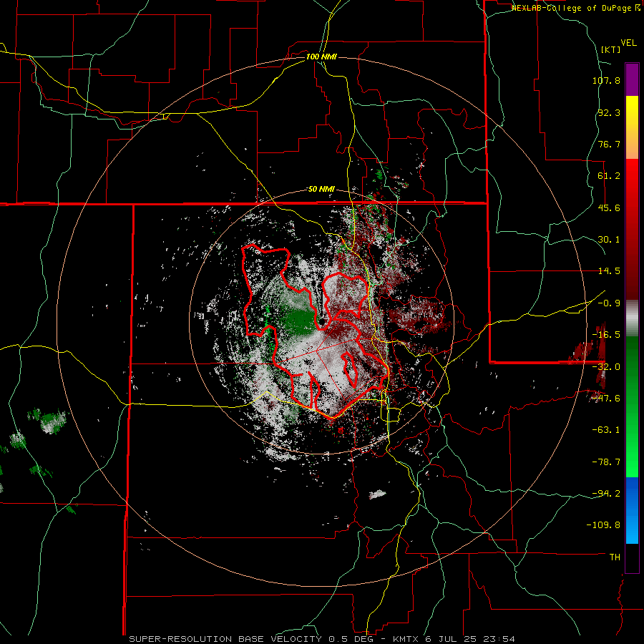Viewport: 644px width, 644px height.
Task: Pick the purple swatch atop velocity scale
Action: pos(632,79)
